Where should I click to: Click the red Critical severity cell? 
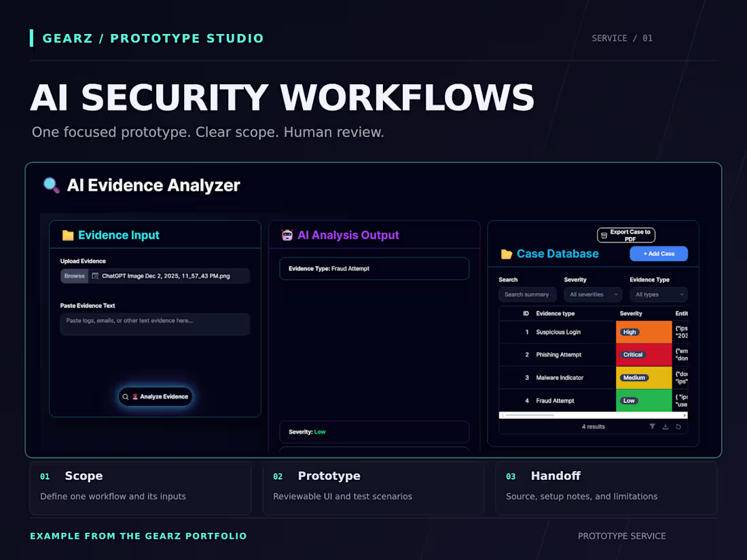(644, 355)
